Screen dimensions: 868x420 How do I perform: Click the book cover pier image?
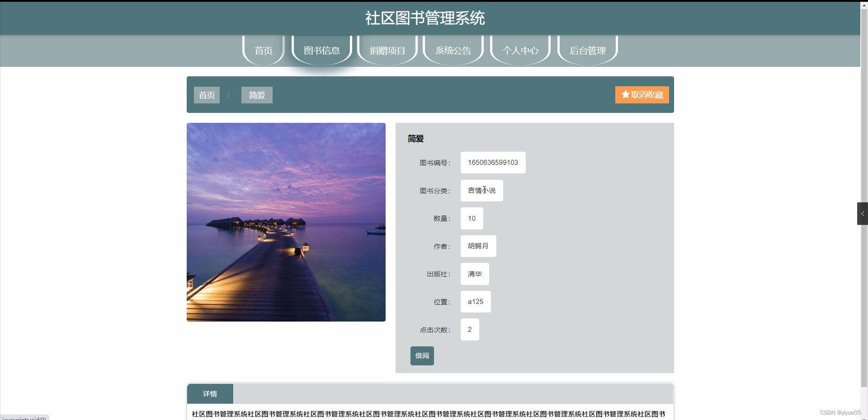(x=286, y=222)
